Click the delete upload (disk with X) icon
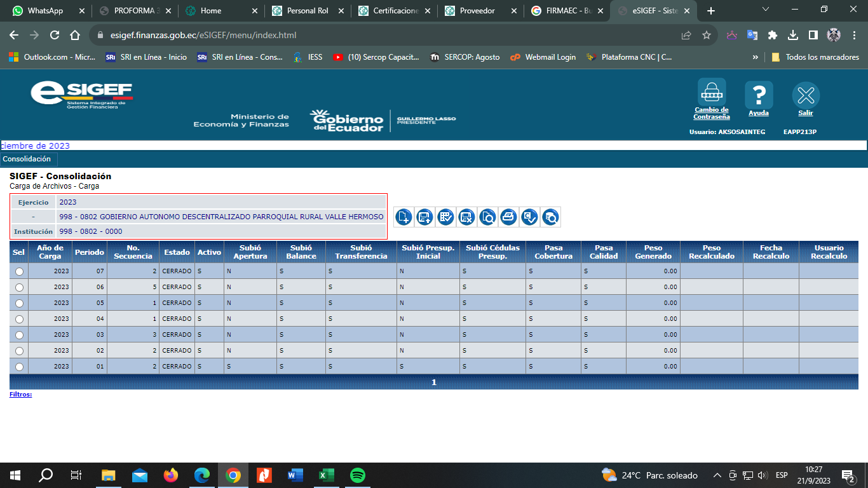 click(466, 217)
